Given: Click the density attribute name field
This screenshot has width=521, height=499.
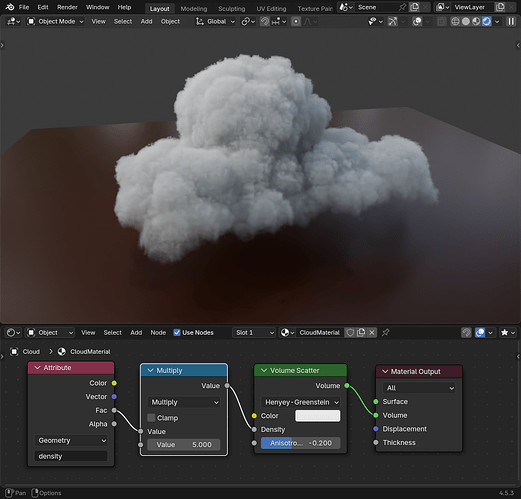Looking at the screenshot, I should [x=71, y=456].
